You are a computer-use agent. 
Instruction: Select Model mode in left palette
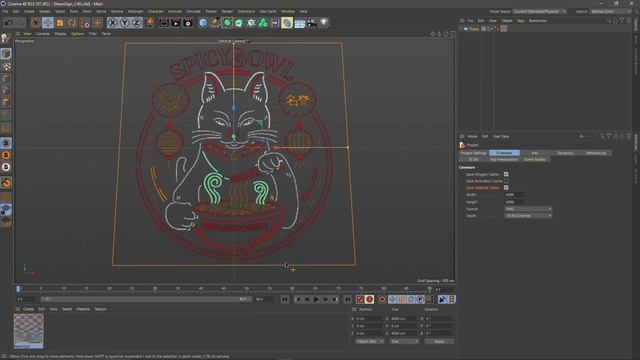point(6,53)
